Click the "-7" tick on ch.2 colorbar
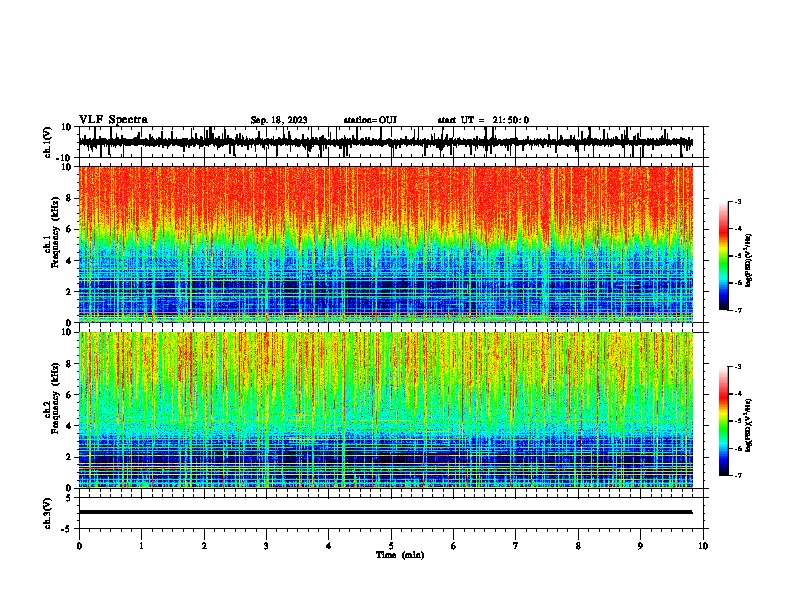Image resolution: width=792 pixels, height=612 pixels. 737,475
